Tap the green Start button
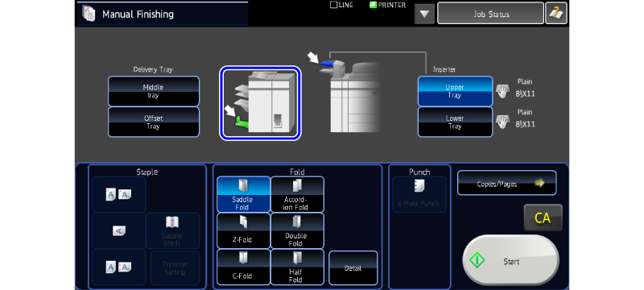This screenshot has height=290, width=644. 511,261
